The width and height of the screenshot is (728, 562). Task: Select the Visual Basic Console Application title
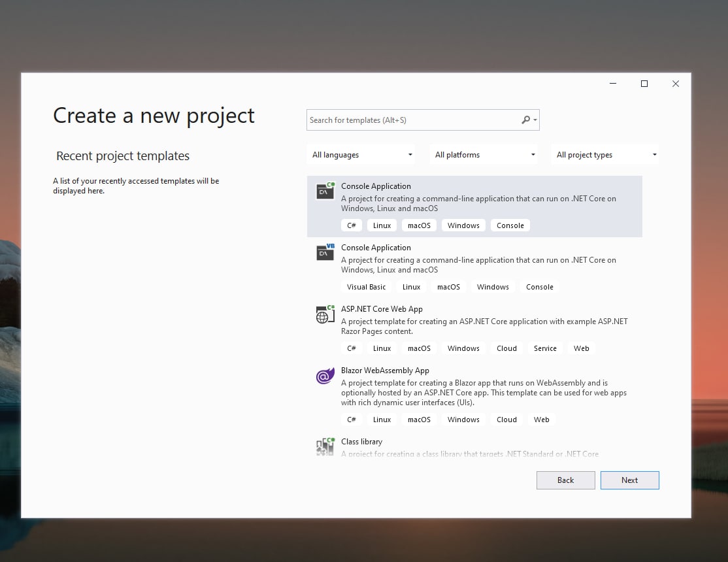point(376,248)
